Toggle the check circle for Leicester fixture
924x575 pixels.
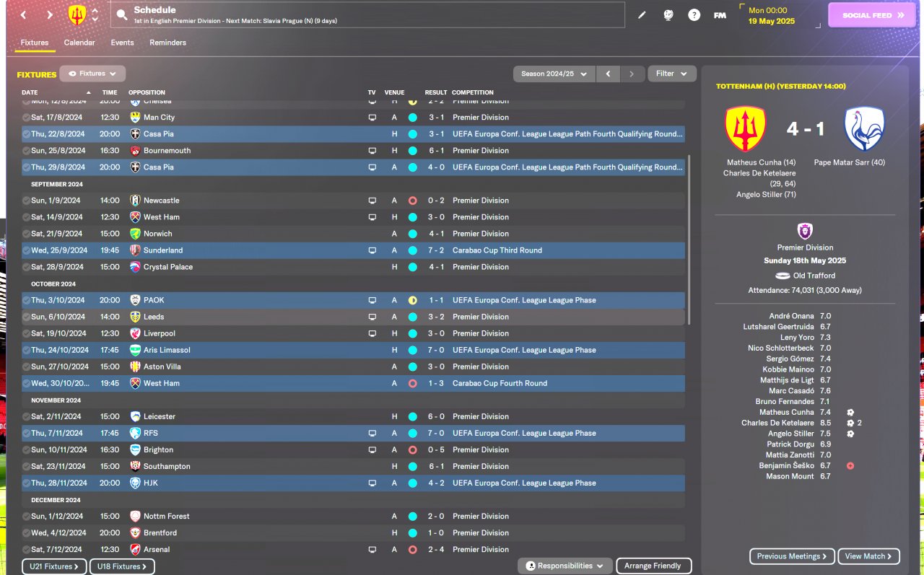26,416
